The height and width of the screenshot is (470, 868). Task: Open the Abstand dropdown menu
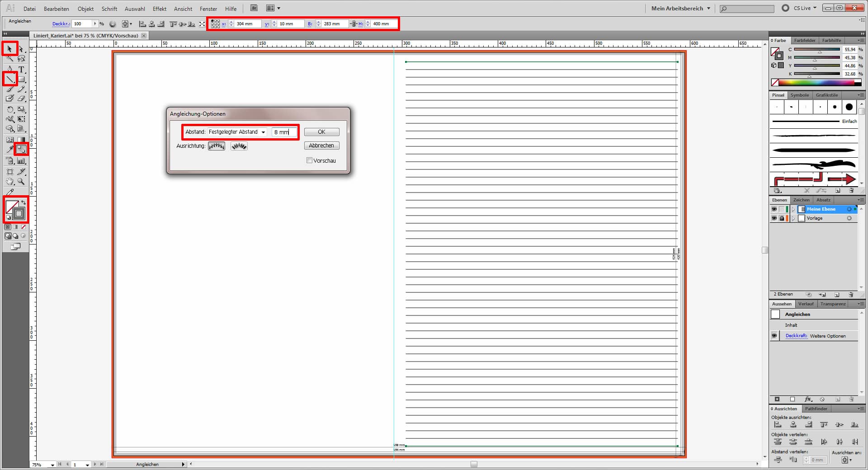pyautogui.click(x=237, y=132)
